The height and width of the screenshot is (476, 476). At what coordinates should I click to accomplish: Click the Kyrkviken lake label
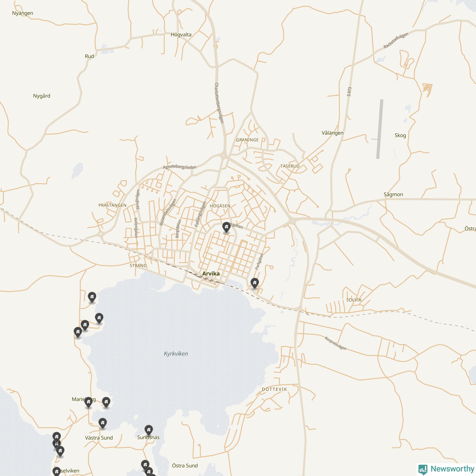click(x=176, y=354)
